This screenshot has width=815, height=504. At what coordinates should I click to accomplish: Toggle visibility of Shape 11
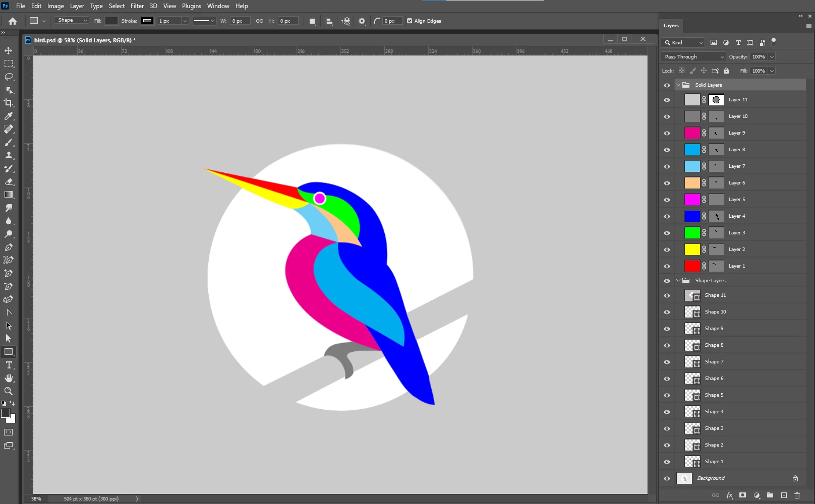click(x=667, y=295)
